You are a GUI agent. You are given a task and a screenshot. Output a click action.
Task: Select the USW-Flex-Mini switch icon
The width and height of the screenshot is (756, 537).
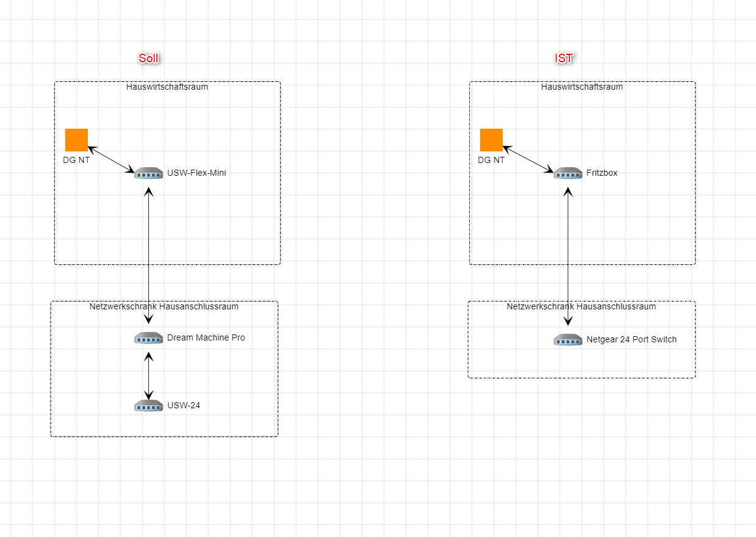(x=149, y=173)
